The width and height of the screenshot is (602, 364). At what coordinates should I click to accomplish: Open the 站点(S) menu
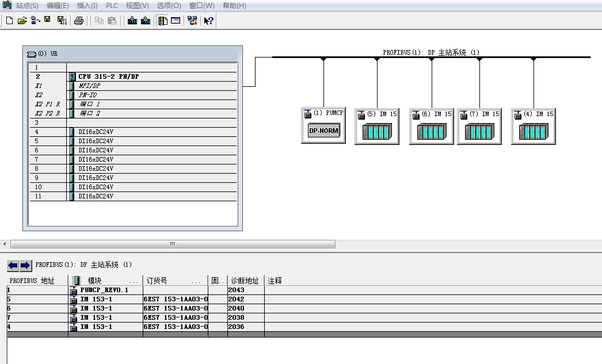click(x=27, y=6)
